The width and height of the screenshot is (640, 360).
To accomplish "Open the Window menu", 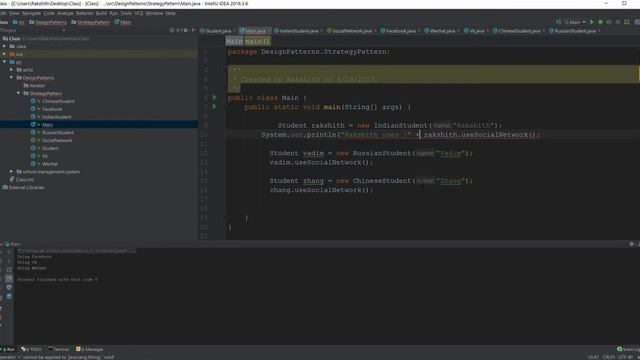I will [x=154, y=13].
